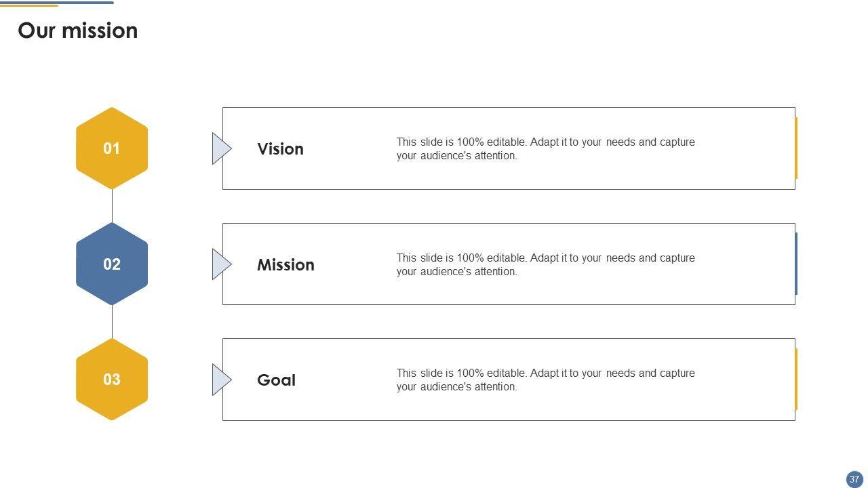Select the Mission heading text

click(285, 265)
